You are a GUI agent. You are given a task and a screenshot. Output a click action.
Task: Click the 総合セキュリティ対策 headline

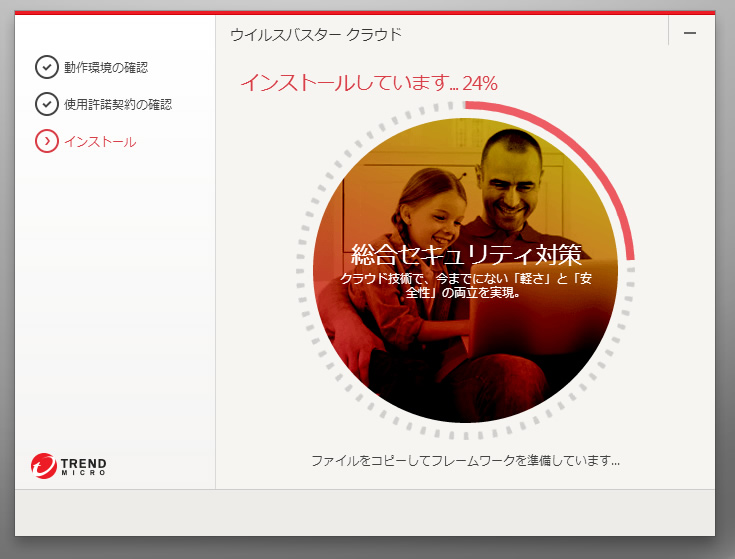pos(466,254)
